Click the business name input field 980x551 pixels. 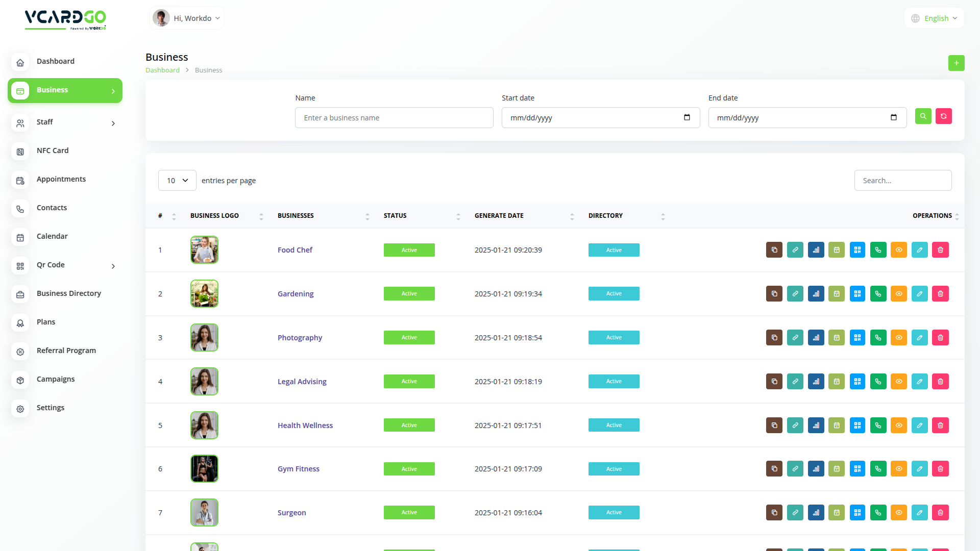394,118
